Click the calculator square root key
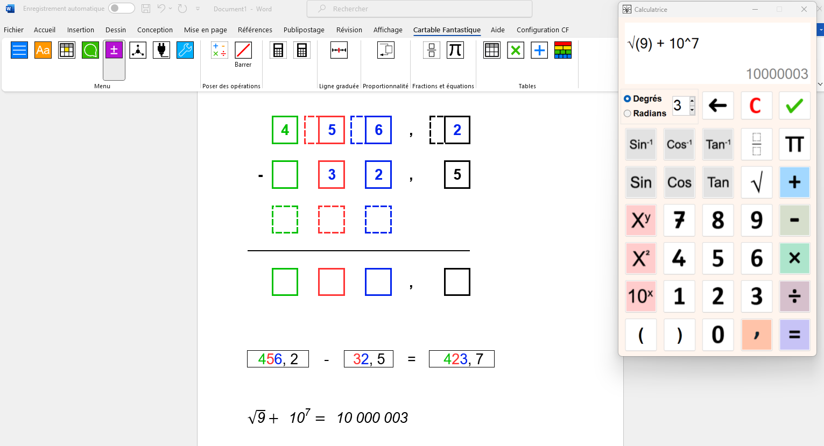Viewport: 824px width, 446px height. 756,182
